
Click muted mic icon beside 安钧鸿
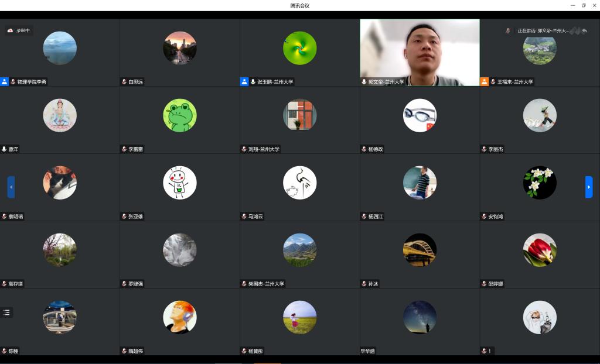[x=484, y=217]
